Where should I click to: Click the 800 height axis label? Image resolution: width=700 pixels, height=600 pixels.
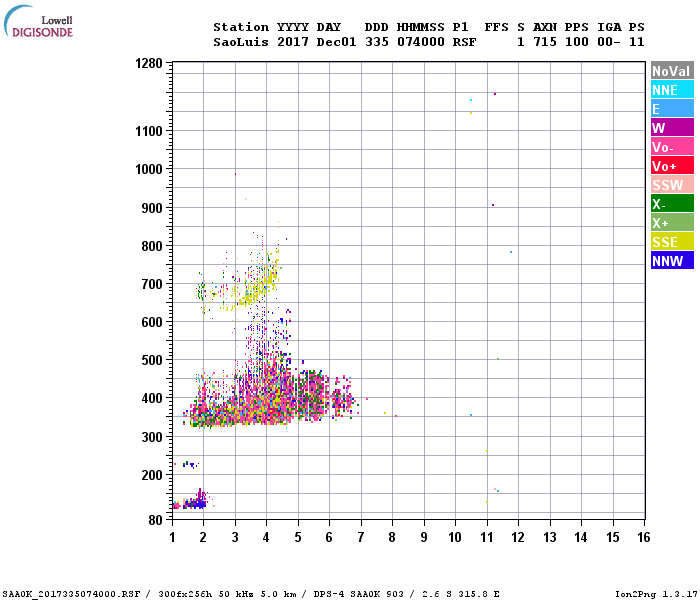[152, 246]
